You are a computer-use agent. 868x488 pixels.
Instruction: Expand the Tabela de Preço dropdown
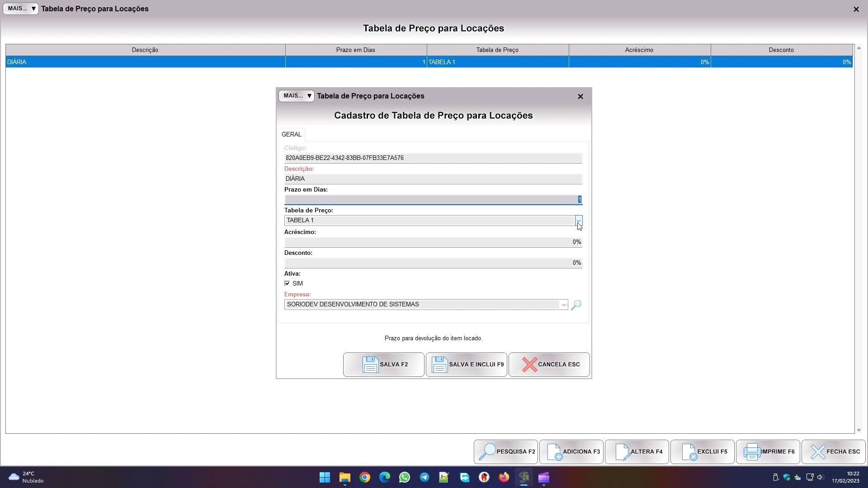point(578,221)
